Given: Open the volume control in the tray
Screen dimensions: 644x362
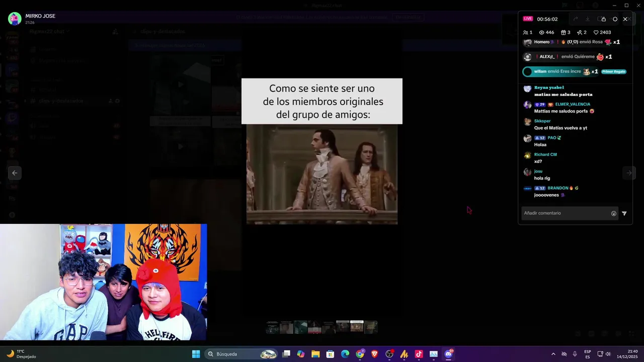Looking at the screenshot, I should pos(608,354).
